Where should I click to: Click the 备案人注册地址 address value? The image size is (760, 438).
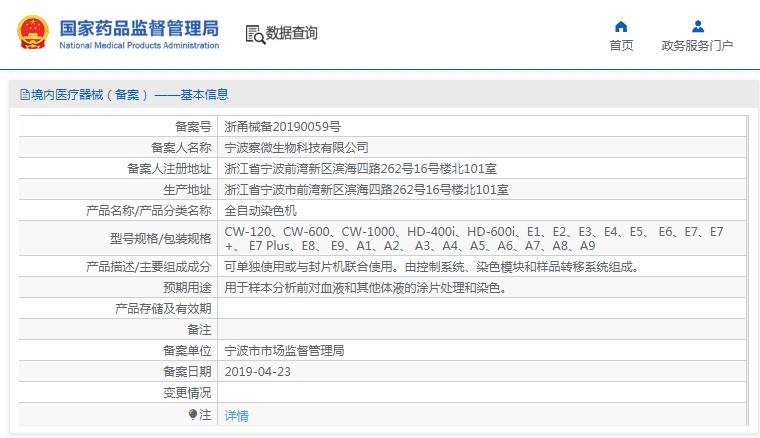pos(360,169)
